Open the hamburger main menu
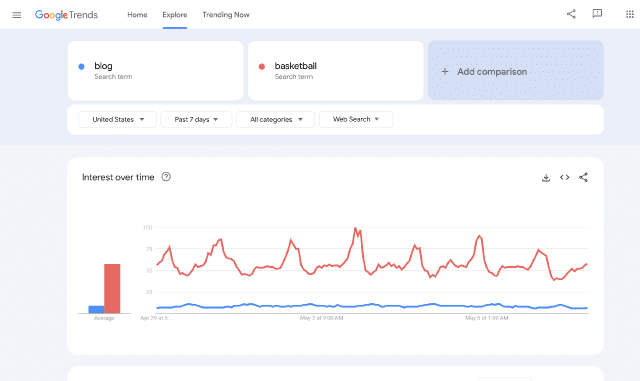Image resolution: width=640 pixels, height=381 pixels. pos(17,15)
